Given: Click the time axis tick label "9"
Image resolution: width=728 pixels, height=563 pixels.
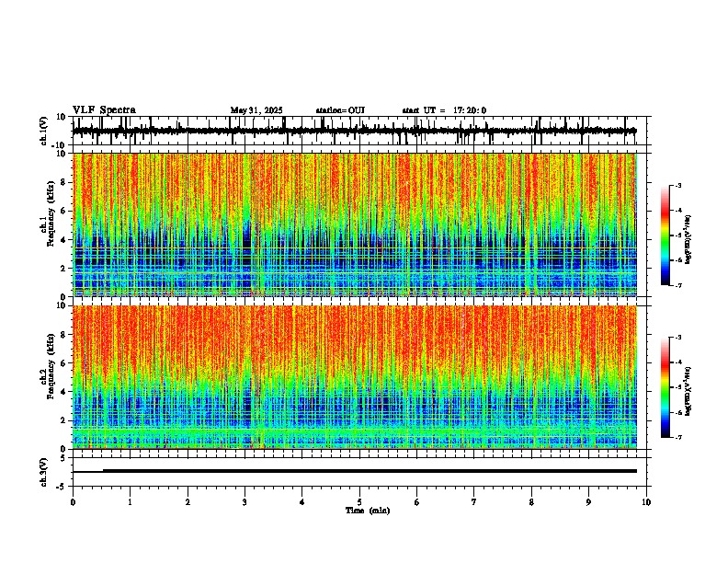Looking at the screenshot, I should (x=588, y=502).
